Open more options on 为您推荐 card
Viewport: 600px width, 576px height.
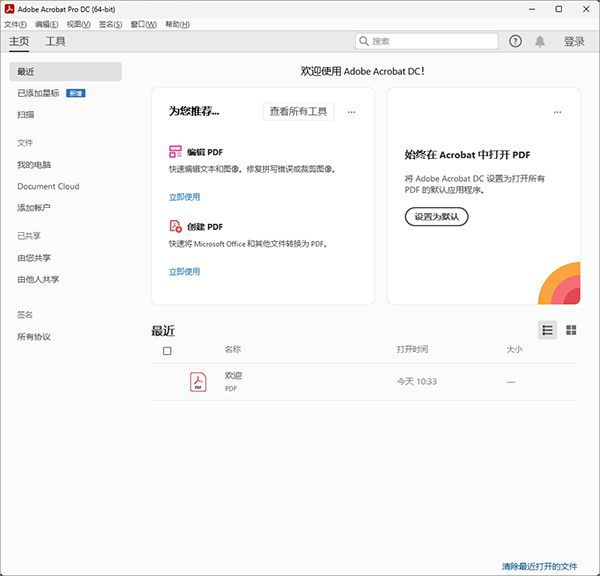(x=351, y=112)
